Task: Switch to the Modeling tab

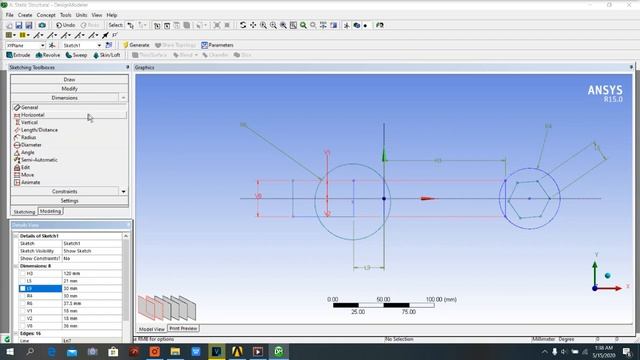Action: [50, 211]
